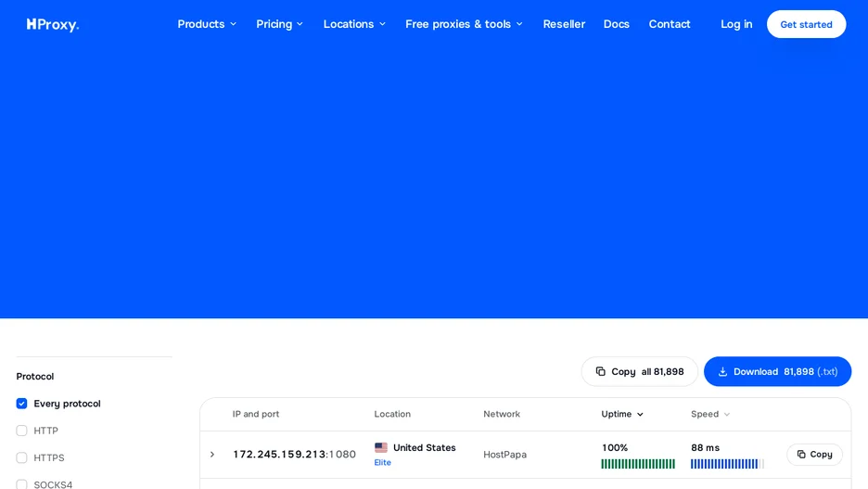This screenshot has width=868, height=489.
Task: Open the Pricing menu
Action: (279, 24)
